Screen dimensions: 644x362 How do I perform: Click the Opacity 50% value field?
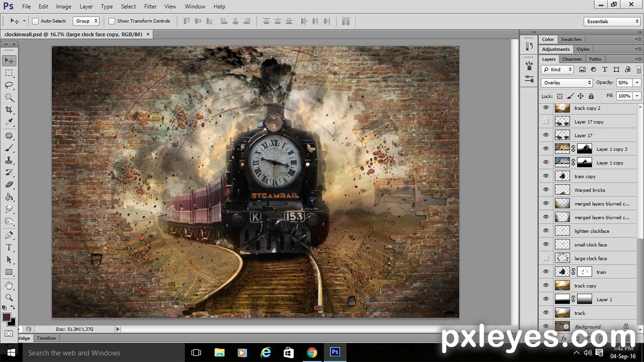[x=623, y=83]
